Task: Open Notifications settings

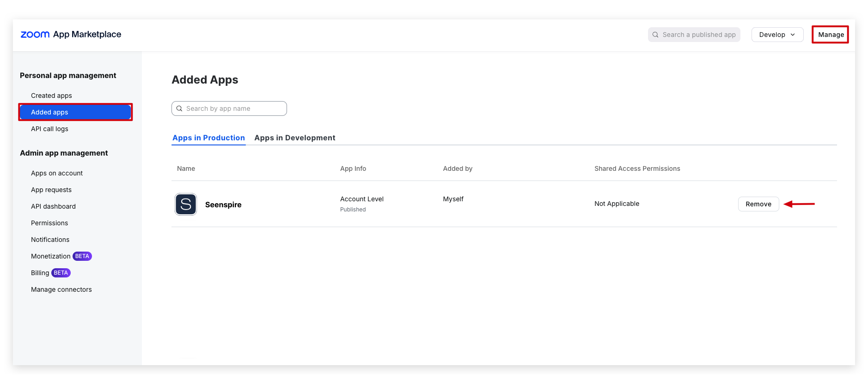Action: point(50,240)
